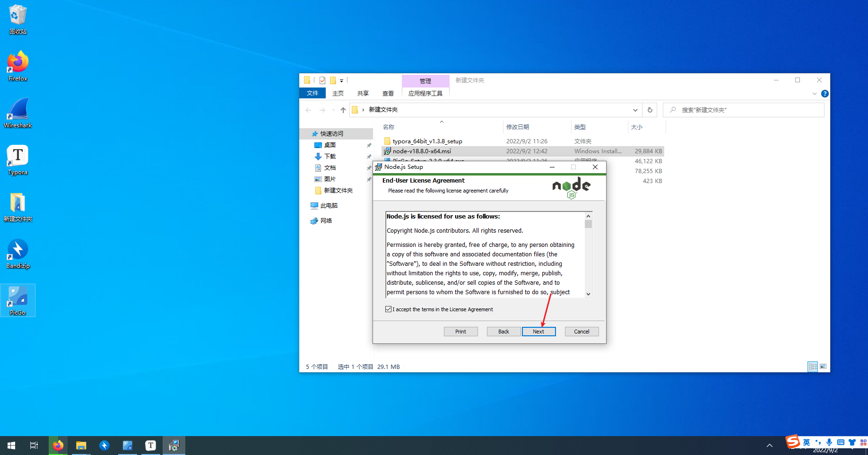Click Next in Node.js Setup
Viewport: 868px width, 455px height.
pyautogui.click(x=538, y=332)
